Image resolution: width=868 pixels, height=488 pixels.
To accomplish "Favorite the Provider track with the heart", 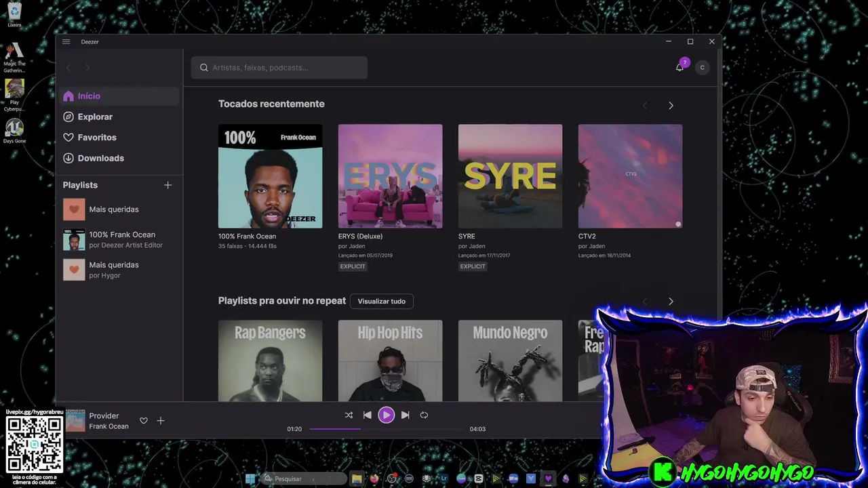I will (x=144, y=421).
